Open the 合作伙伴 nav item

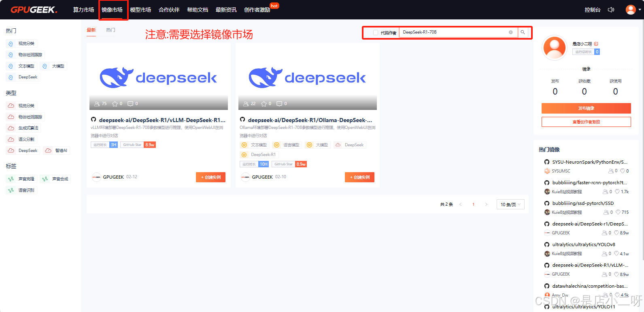(x=169, y=10)
